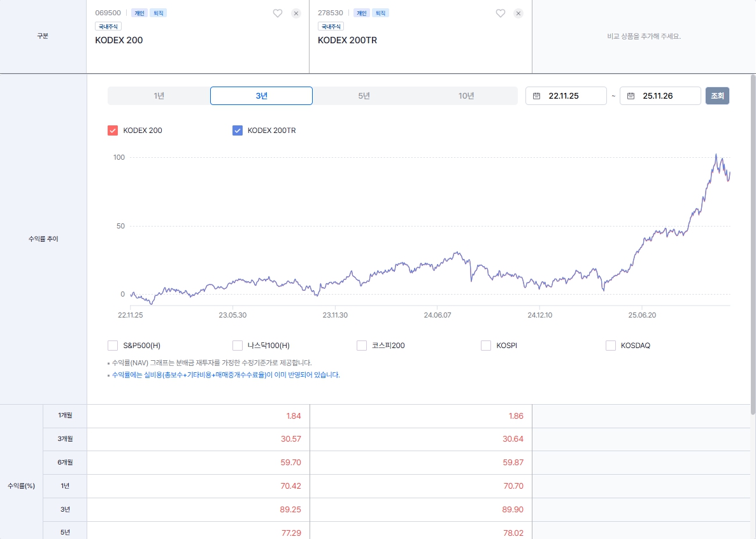
Task: Click the add comparison product placeholder
Action: point(644,37)
